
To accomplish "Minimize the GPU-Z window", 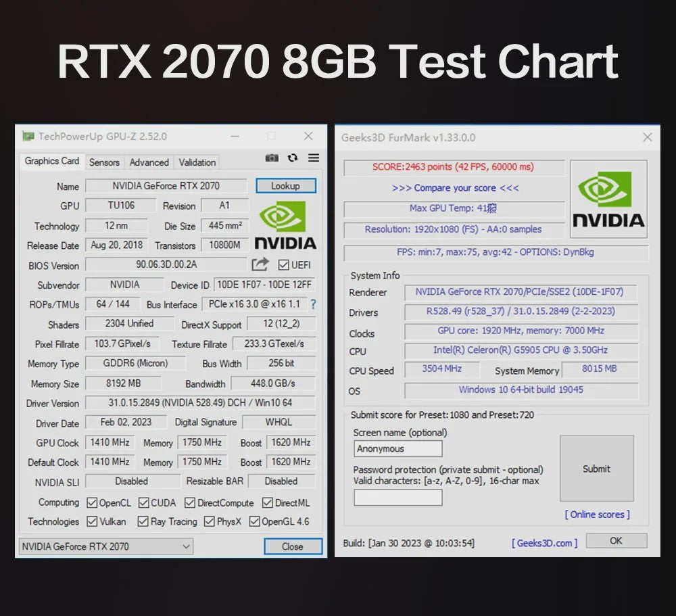I will click(235, 137).
